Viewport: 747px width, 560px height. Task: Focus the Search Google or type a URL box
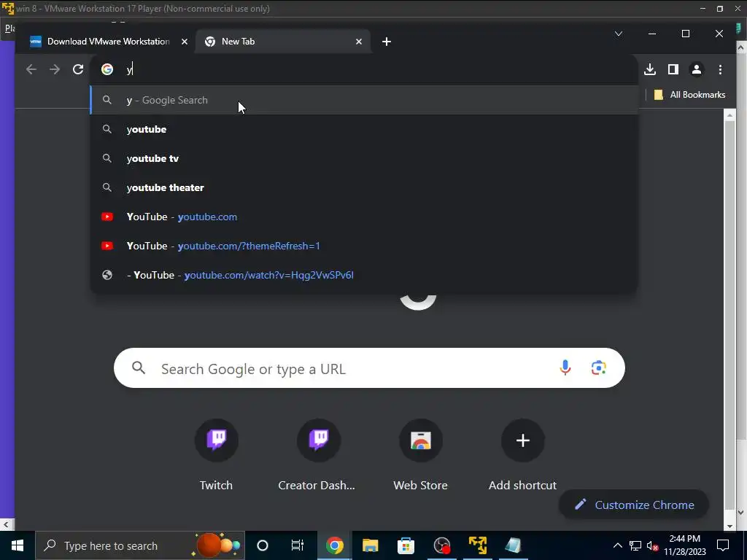coord(369,368)
